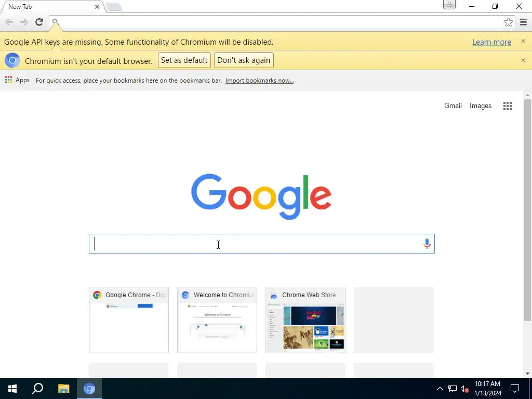Dismiss the default browser infobar
The width and height of the screenshot is (532, 399).
tap(523, 60)
